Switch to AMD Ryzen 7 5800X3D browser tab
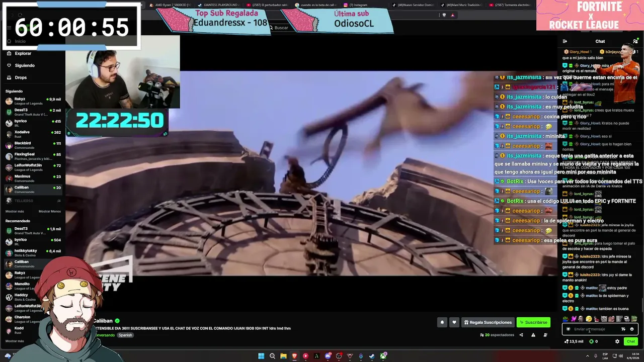Screen dimensions: 644x362 click(171, 5)
